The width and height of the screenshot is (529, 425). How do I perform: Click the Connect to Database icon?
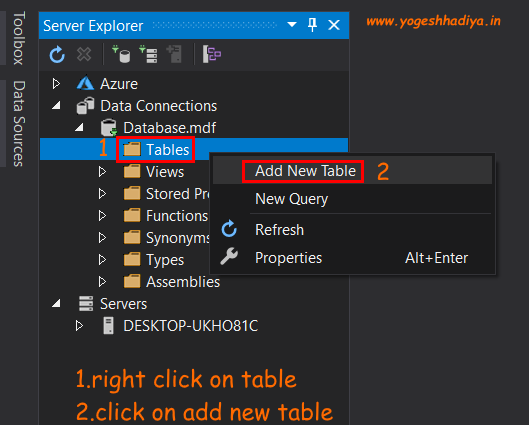[x=121, y=54]
